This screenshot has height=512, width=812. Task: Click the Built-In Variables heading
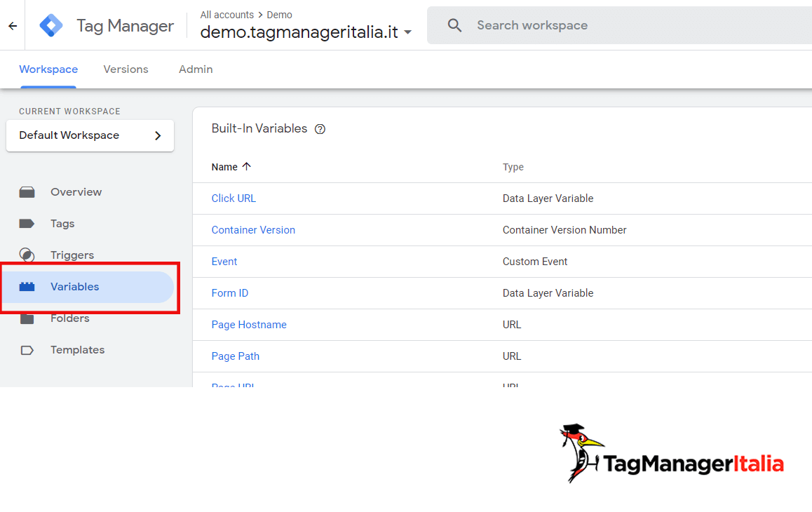click(259, 128)
